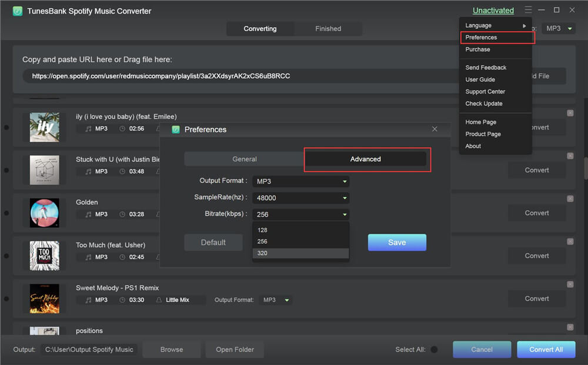Collapse the Bitrate 256 dropdown
The width and height of the screenshot is (588, 365).
coord(300,214)
